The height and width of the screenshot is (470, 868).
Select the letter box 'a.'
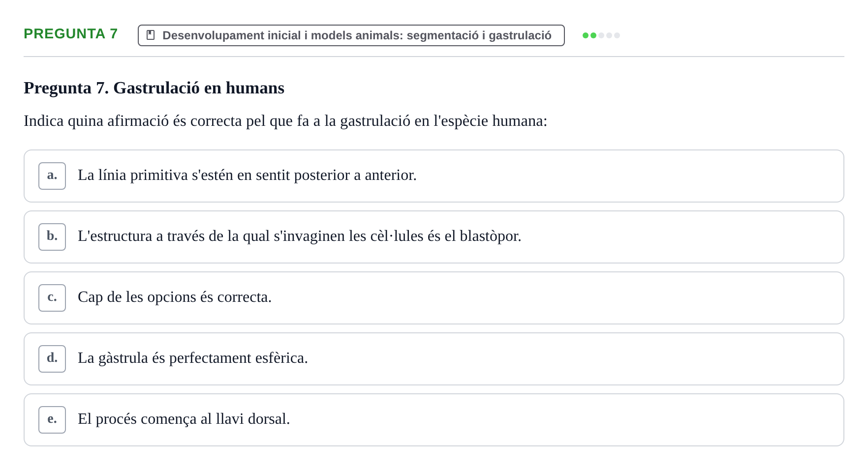pos(52,176)
